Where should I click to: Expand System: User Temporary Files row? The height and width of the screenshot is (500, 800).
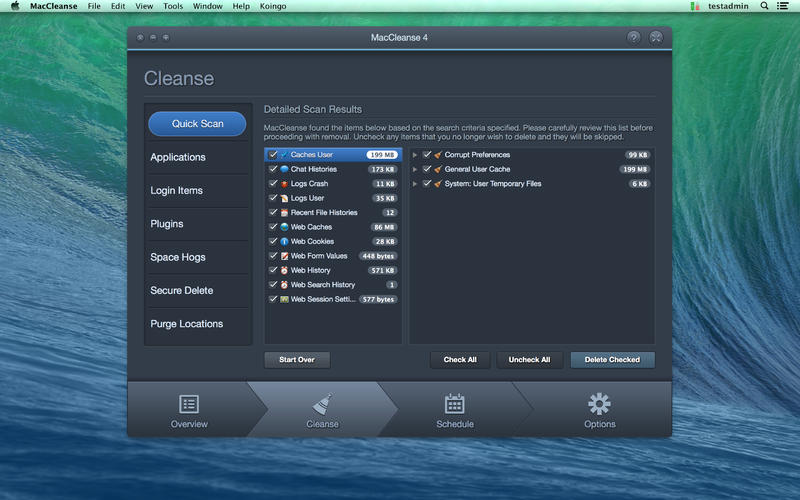point(415,184)
